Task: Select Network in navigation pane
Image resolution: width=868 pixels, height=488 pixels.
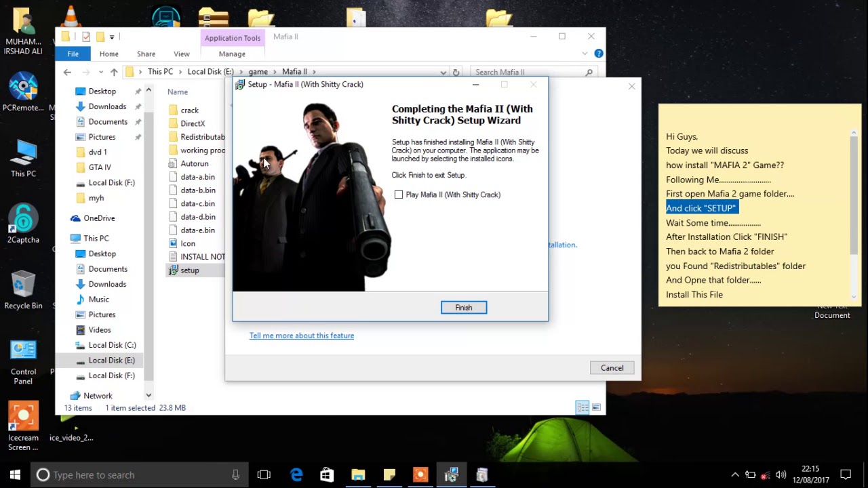Action: (x=98, y=396)
